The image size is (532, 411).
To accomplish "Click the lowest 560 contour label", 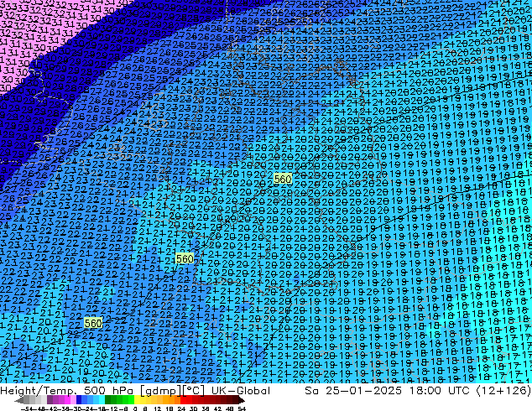I will 93,323.
